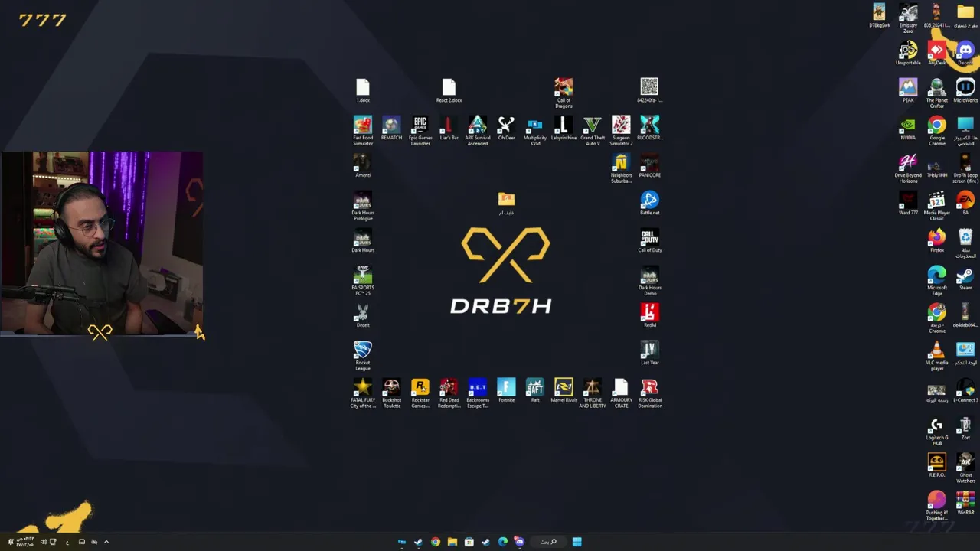
Task: Launch ARK Survival Ascended
Action: point(477,130)
